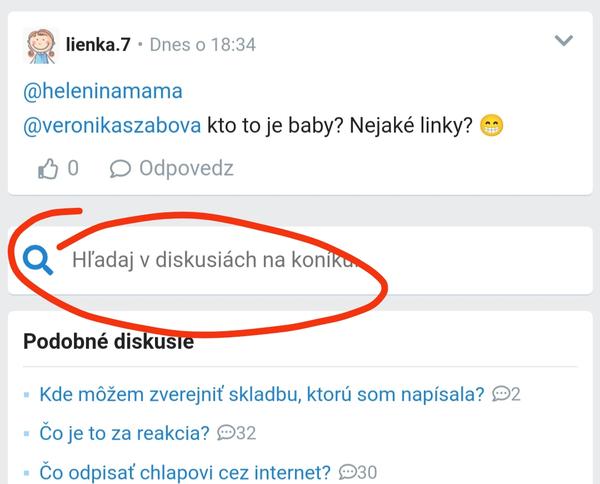Click the speech bubble reply icon
Image resolution: width=600 pixels, height=484 pixels.
(120, 168)
